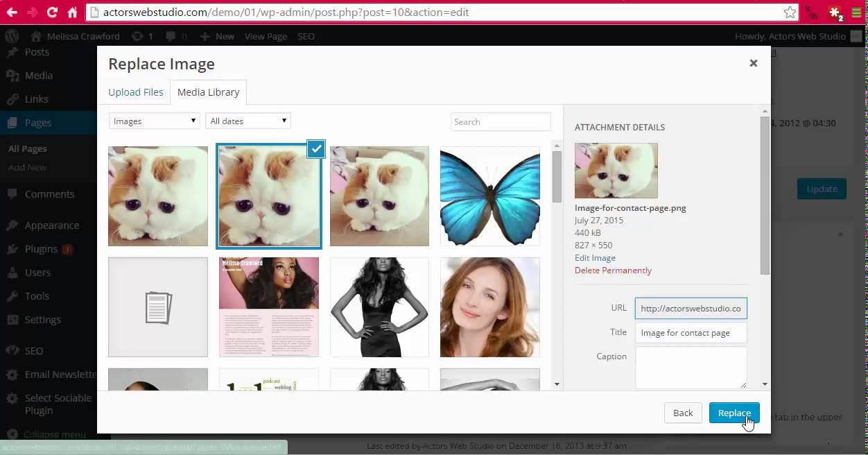Open Howdy, Actors Web Studio account menu
Screen dimensions: 868x455
(x=797, y=36)
